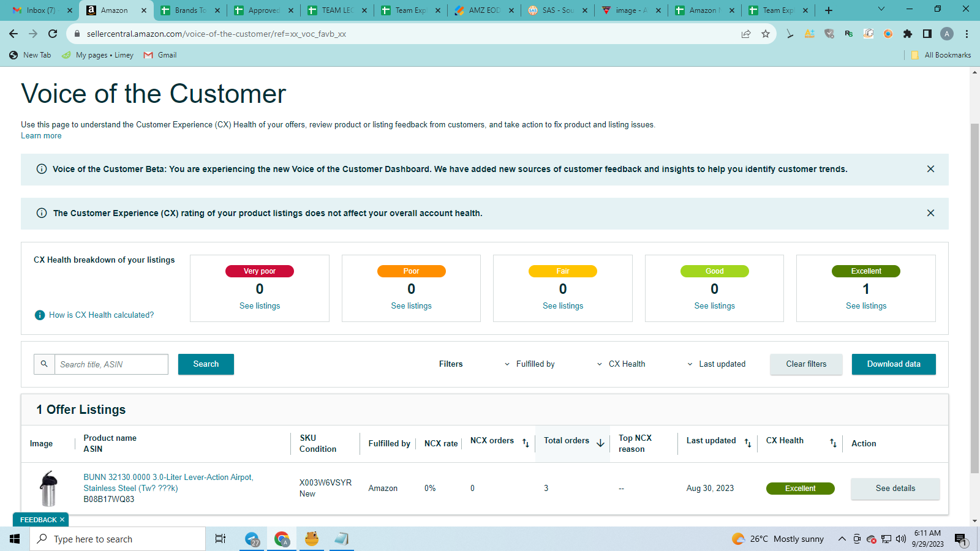980x551 pixels.
Task: Click info icon beside CX Health calculated link
Action: 40,315
